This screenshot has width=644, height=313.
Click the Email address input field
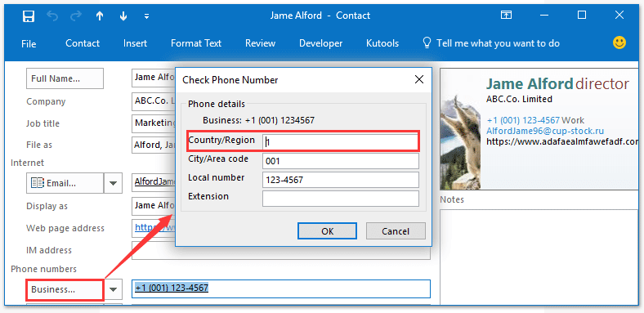[x=154, y=182]
